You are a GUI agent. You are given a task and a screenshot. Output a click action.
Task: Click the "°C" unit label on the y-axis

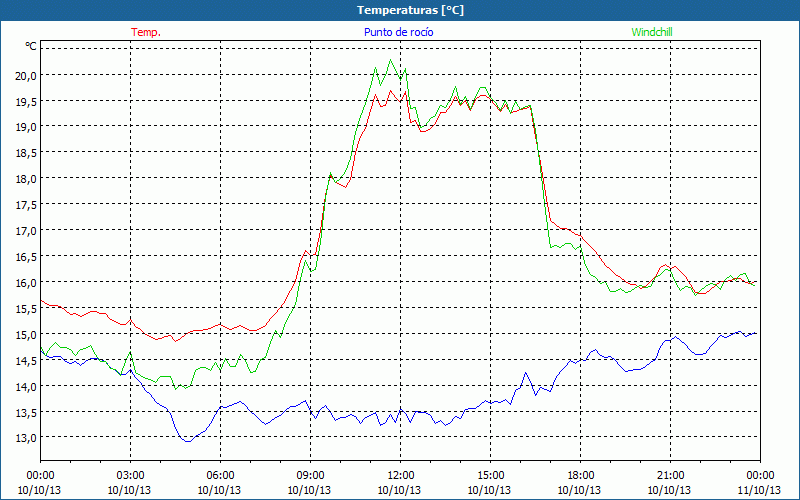click(x=31, y=46)
